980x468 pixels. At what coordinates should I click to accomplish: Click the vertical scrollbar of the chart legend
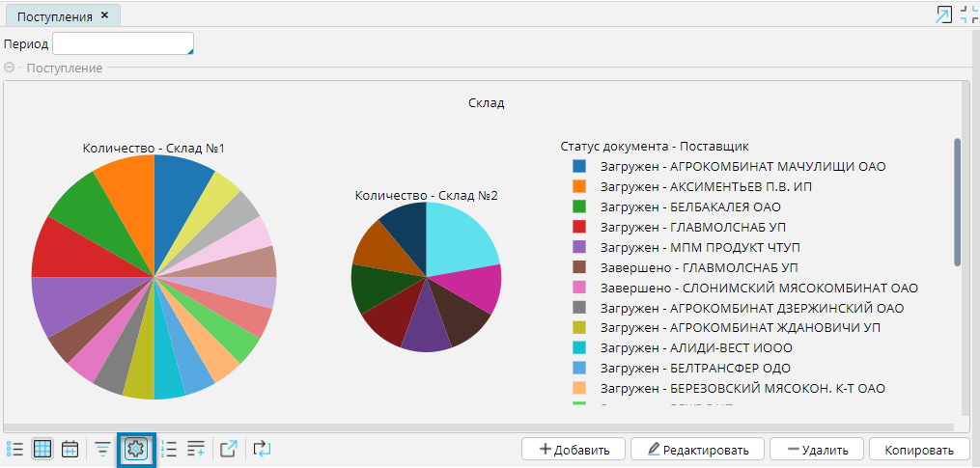(958, 201)
